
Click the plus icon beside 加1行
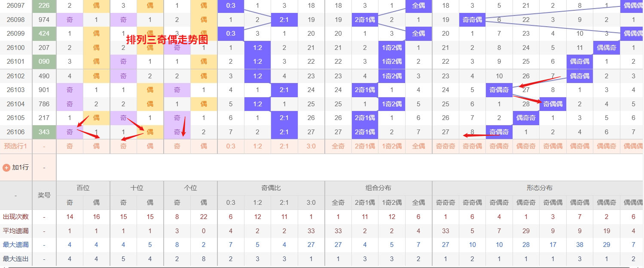point(6,167)
